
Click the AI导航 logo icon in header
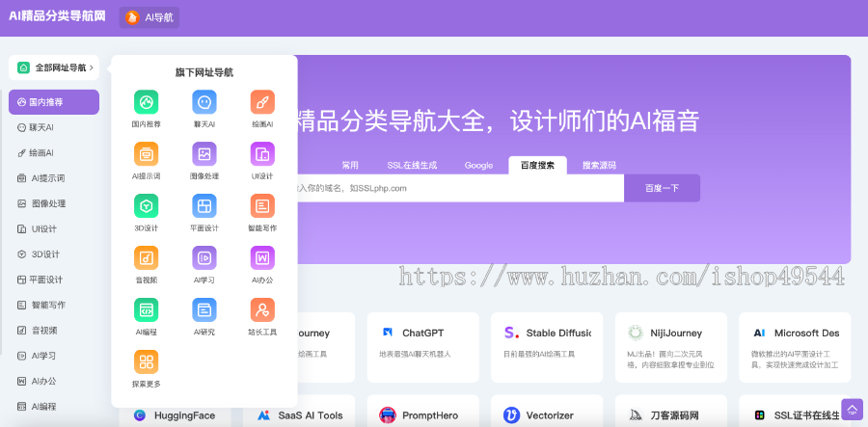coord(132,17)
